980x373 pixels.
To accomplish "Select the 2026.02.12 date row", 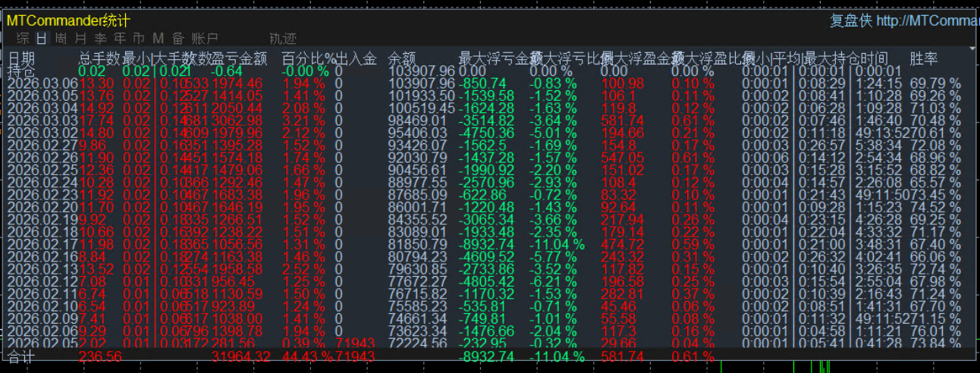I will pyautogui.click(x=42, y=282).
